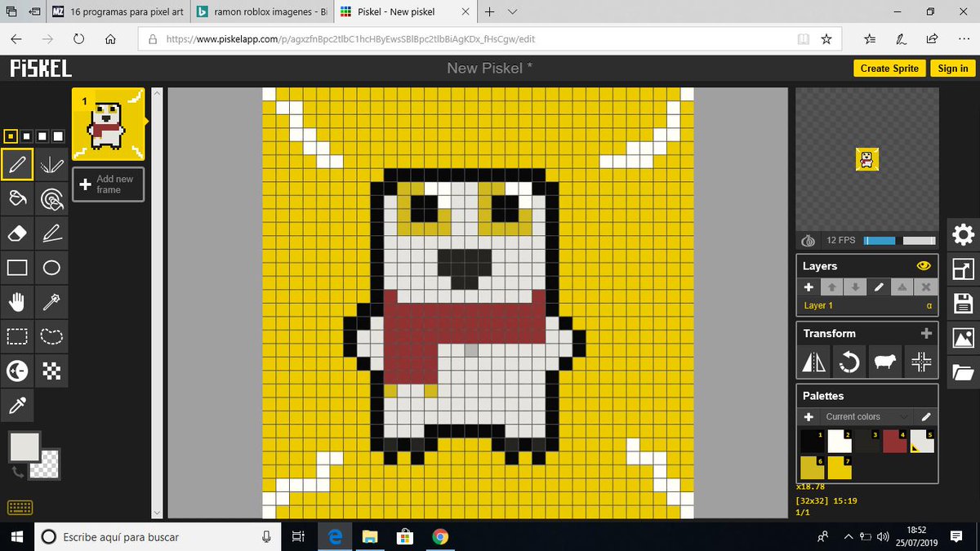
Task: Select palette color 1 black
Action: tap(813, 442)
